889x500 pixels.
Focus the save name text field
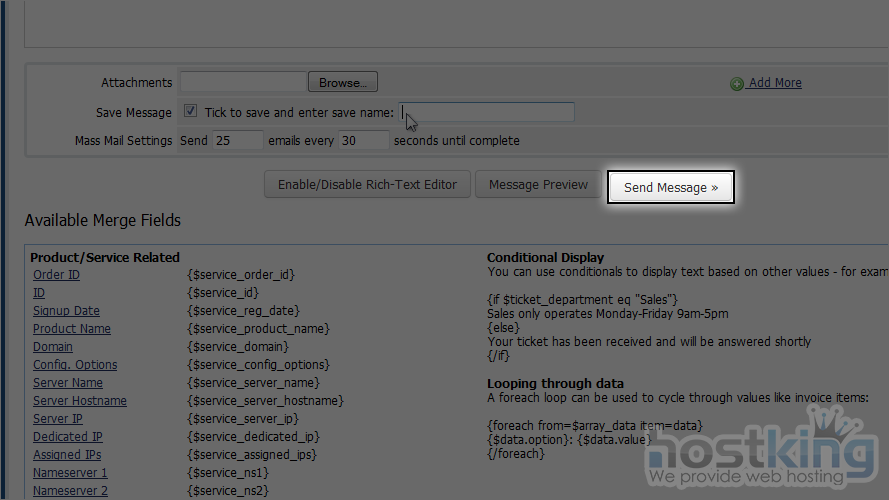coord(487,112)
